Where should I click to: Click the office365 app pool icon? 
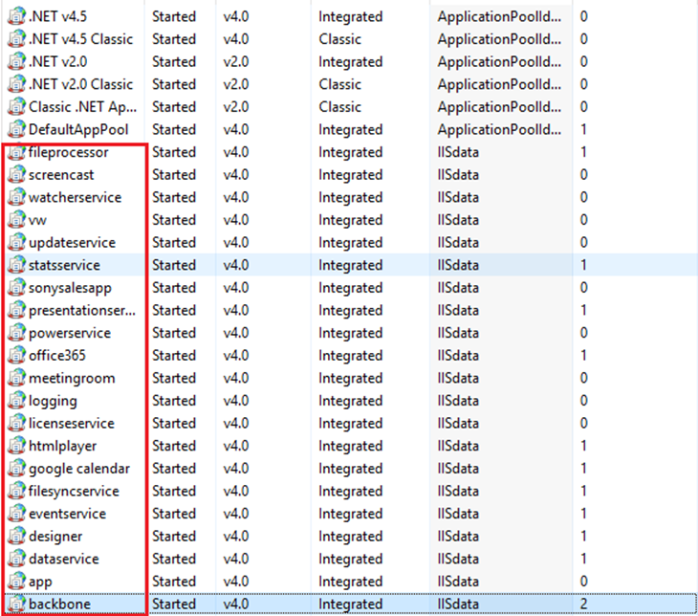tap(16, 356)
